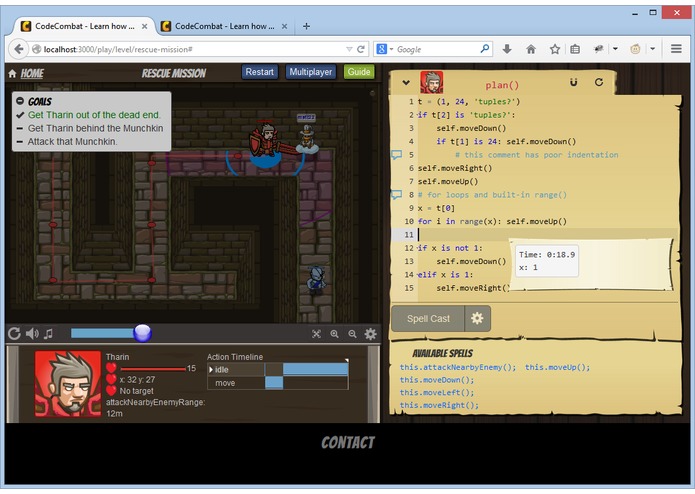Click the playback scrubber handle

(142, 333)
